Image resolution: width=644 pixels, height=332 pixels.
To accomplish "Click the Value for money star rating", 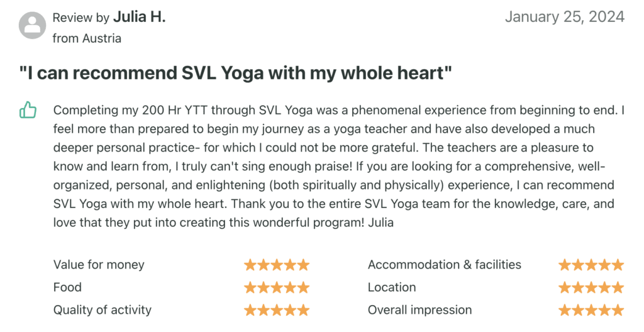I will [277, 265].
